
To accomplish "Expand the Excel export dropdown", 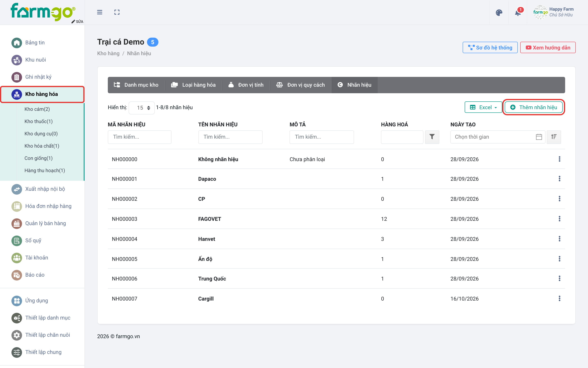I will click(483, 107).
